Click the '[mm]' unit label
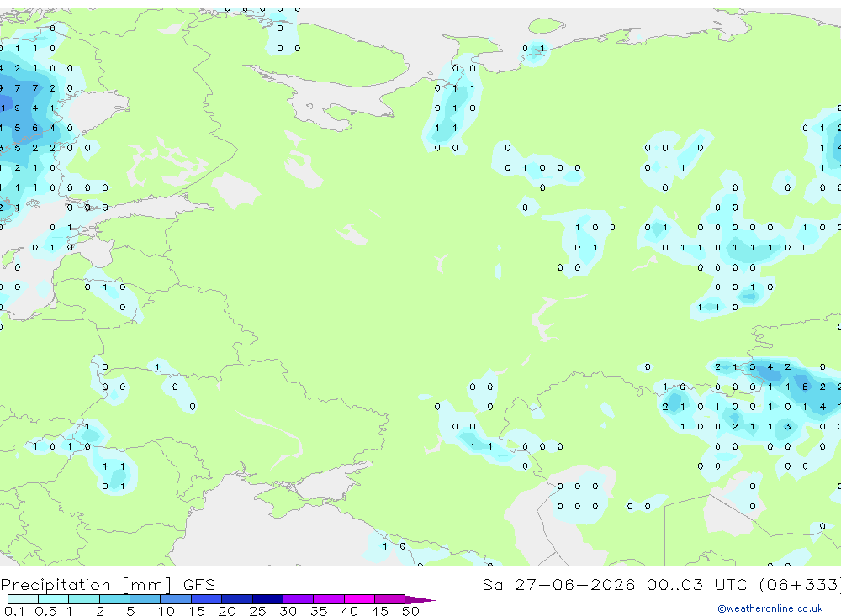The height and width of the screenshot is (616, 841). [x=146, y=585]
